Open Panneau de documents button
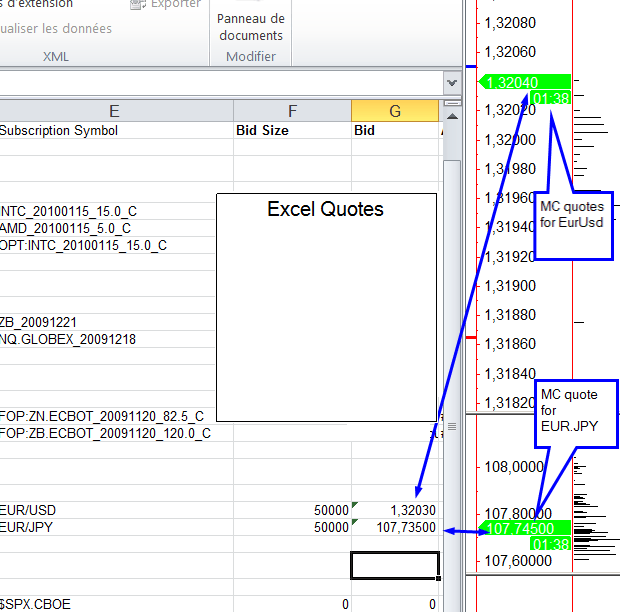 pyautogui.click(x=251, y=27)
